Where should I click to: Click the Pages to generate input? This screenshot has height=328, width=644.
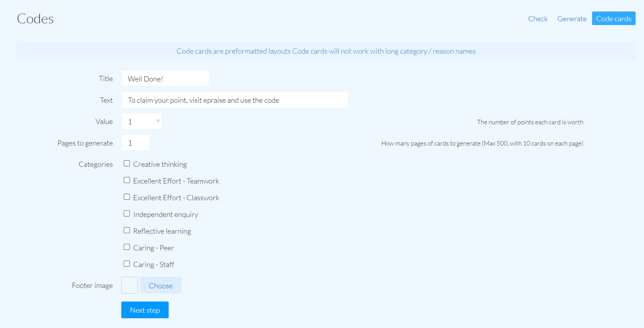[x=136, y=143]
